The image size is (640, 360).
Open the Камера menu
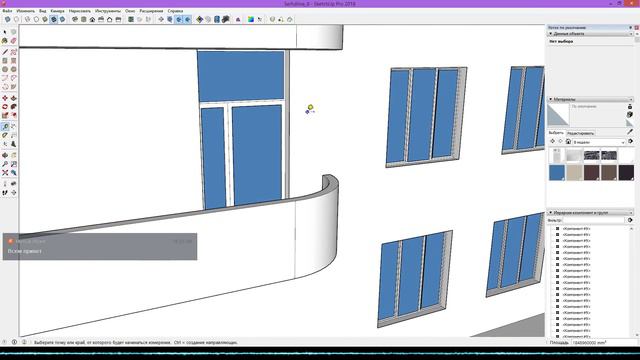58,11
